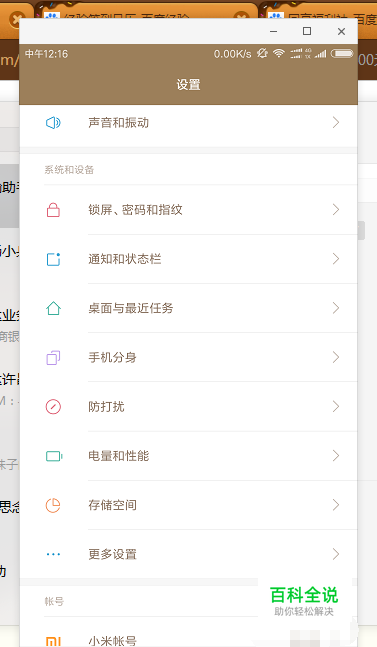This screenshot has height=647, width=377.
Task: Tap the red do-not-disturb circle icon
Action: point(53,407)
